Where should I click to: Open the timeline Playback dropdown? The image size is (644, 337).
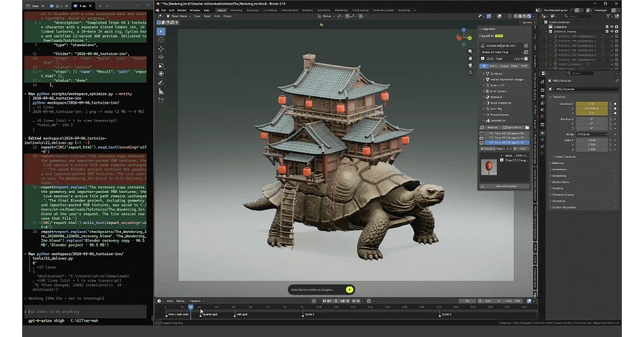196,301
